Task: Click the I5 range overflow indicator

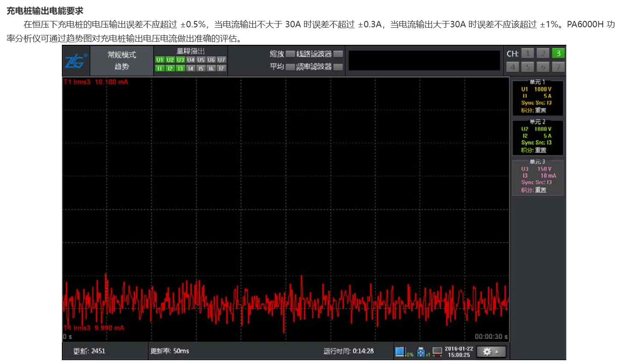Action: point(201,68)
